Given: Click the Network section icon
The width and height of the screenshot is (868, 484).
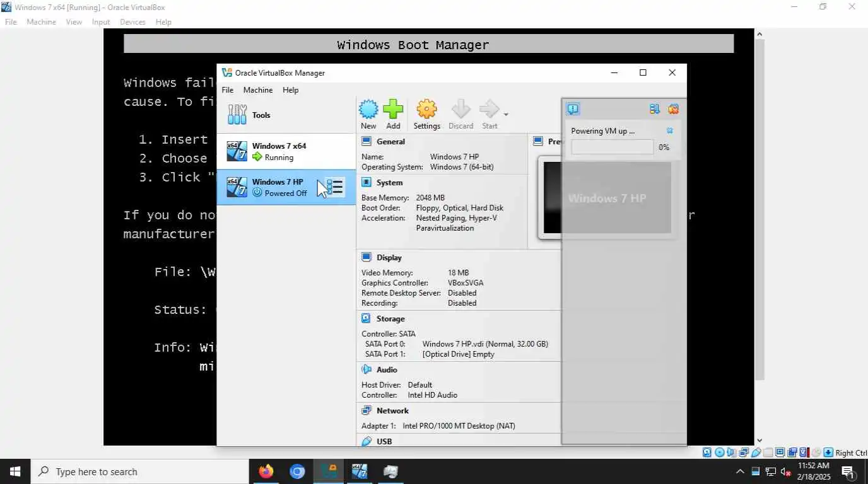Looking at the screenshot, I should (367, 411).
